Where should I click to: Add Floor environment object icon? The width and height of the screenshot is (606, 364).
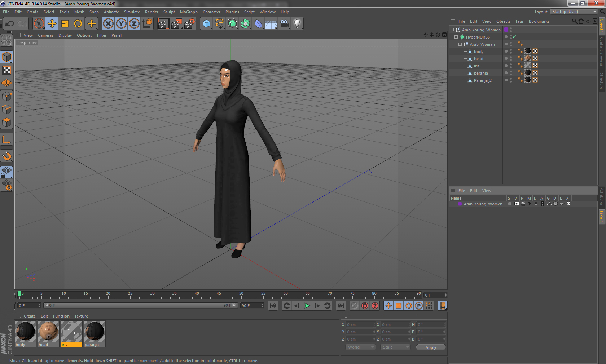[x=271, y=24]
